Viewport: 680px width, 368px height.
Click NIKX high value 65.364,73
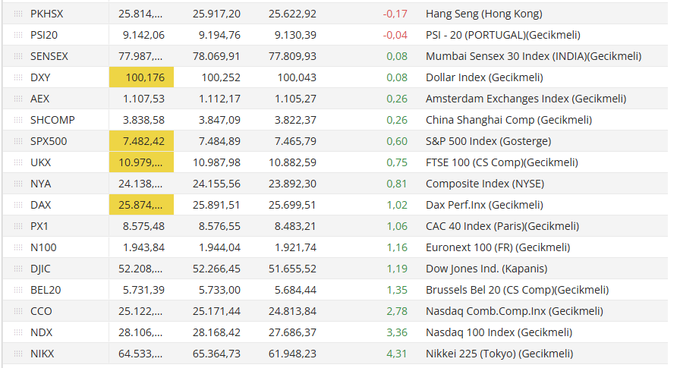point(216,354)
